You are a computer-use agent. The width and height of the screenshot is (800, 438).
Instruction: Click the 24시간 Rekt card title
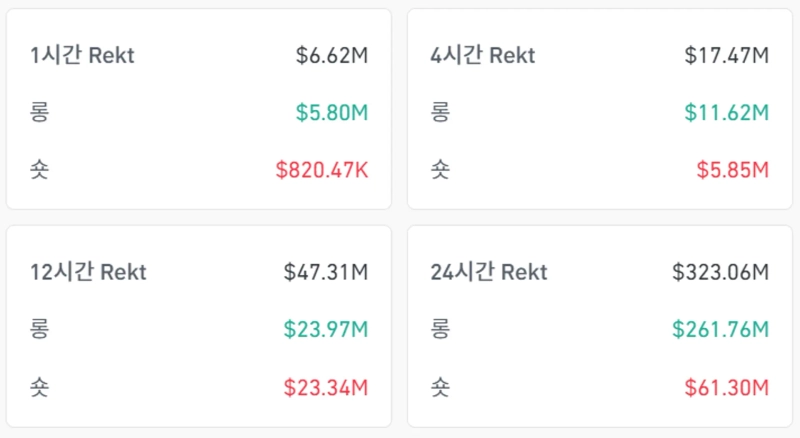pos(489,272)
